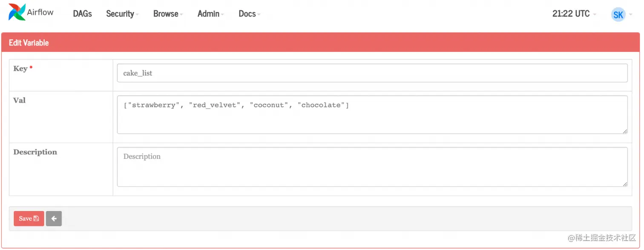
Task: Select DAGs in the navigation bar
Action: click(x=82, y=14)
